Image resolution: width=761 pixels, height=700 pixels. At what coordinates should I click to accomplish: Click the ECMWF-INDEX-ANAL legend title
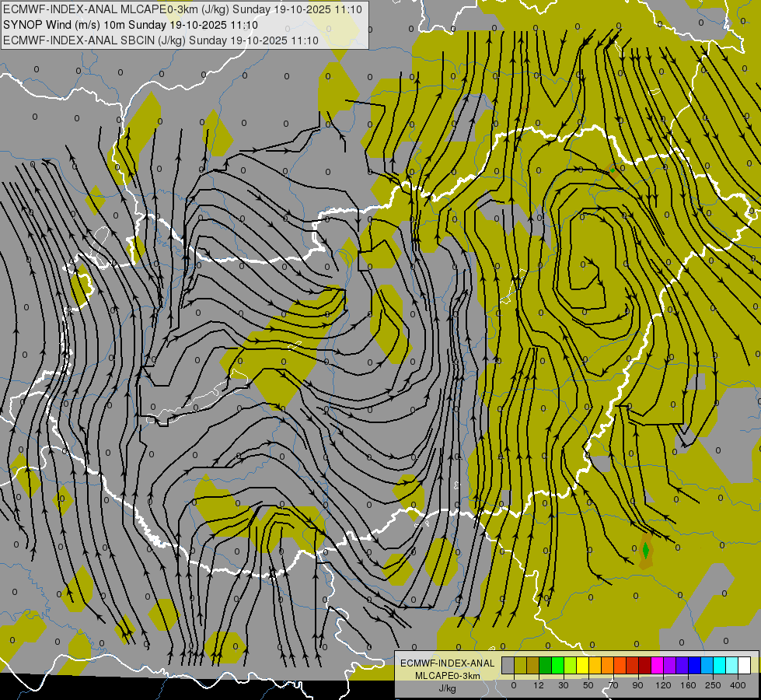[447, 663]
